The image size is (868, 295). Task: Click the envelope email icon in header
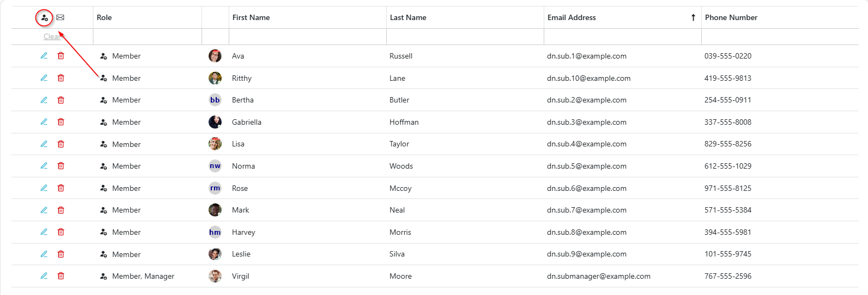tap(60, 17)
